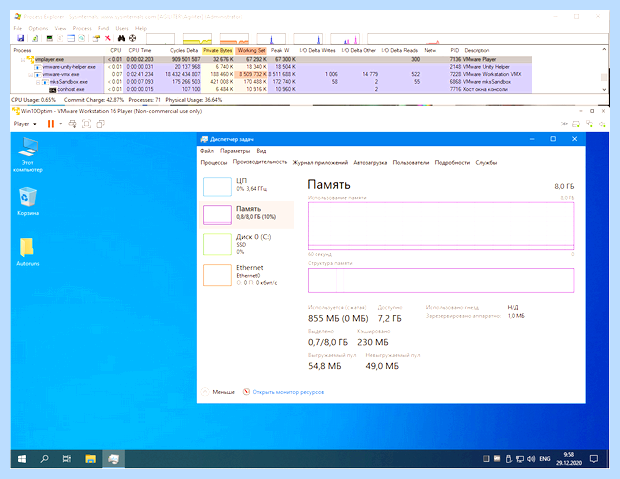Select the conhost.exe process row
The image size is (620, 479).
271,89
